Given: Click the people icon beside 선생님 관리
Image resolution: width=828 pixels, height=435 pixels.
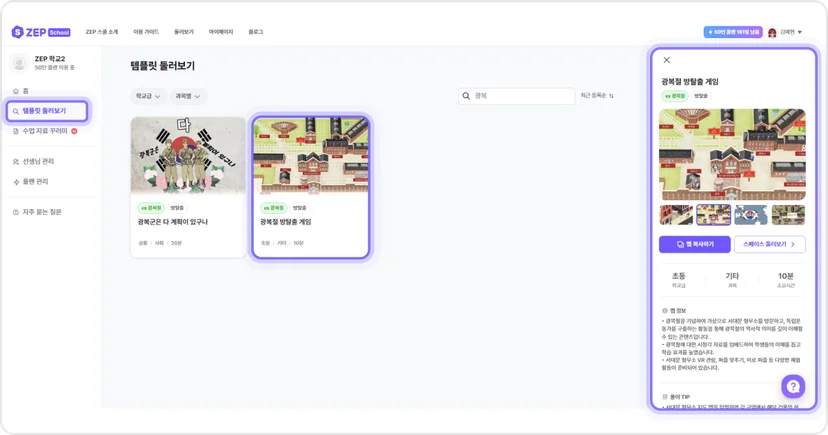Looking at the screenshot, I should [x=16, y=162].
